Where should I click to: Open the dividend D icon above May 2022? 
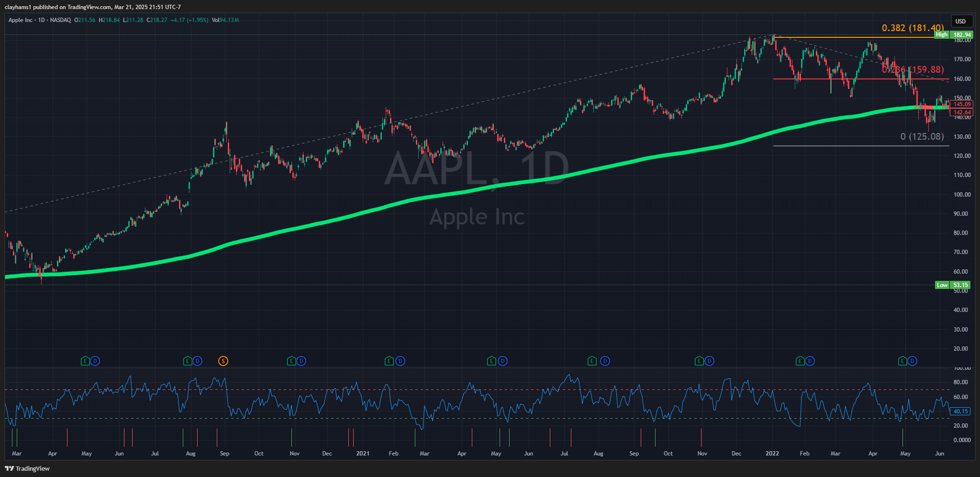click(x=913, y=361)
